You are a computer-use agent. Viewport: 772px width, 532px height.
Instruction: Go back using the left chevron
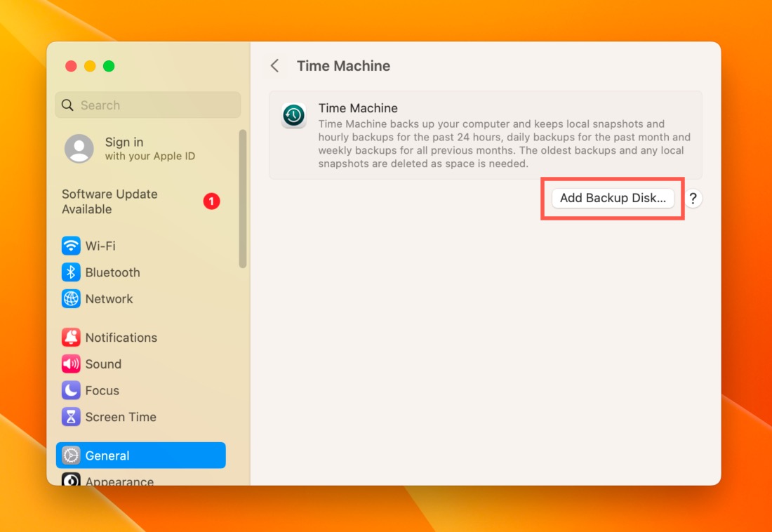coord(275,65)
